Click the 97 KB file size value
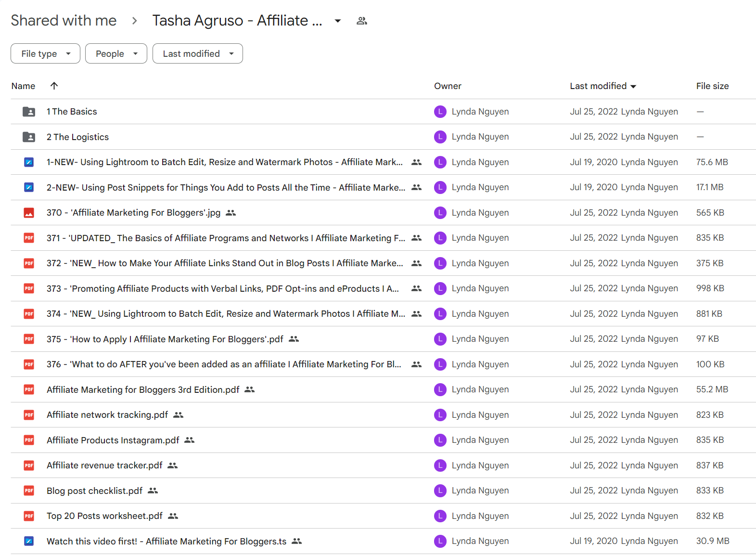 click(707, 339)
